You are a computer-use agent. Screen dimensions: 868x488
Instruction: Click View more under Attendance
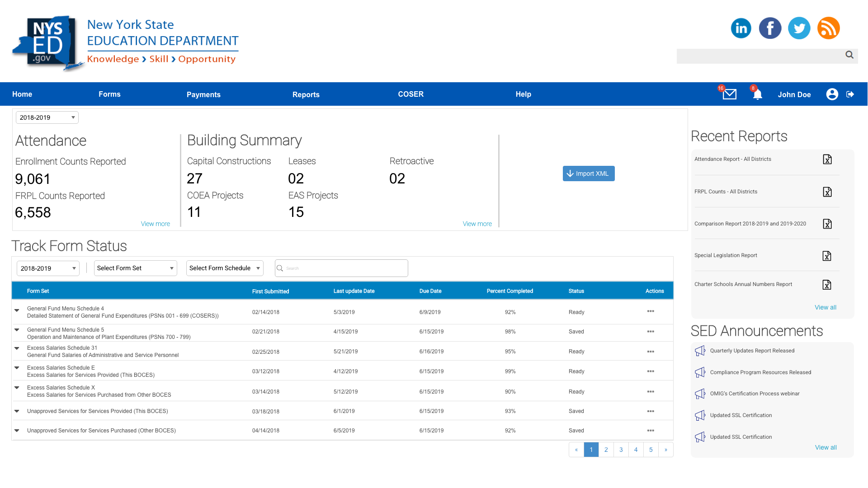click(x=155, y=224)
